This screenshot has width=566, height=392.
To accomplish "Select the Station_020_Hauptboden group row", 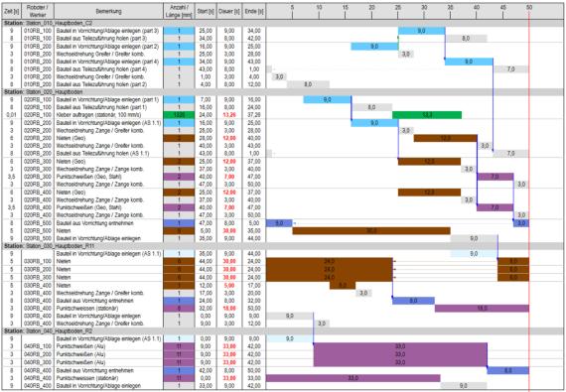I will point(283,92).
